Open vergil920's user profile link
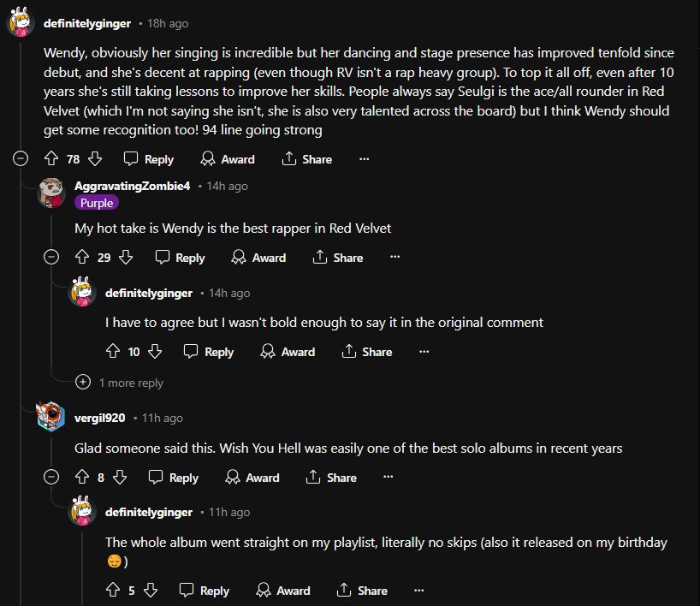The width and height of the screenshot is (700, 606). tap(99, 418)
